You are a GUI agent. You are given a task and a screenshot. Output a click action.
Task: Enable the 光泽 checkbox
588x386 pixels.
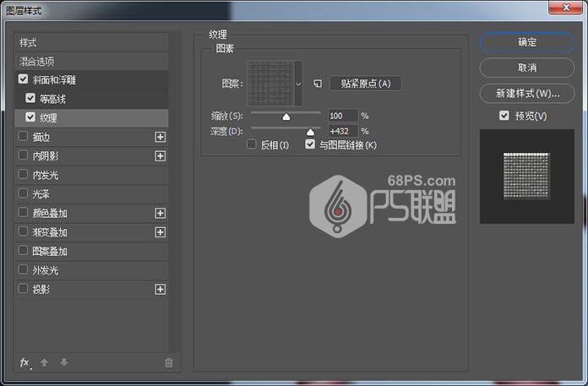point(23,193)
